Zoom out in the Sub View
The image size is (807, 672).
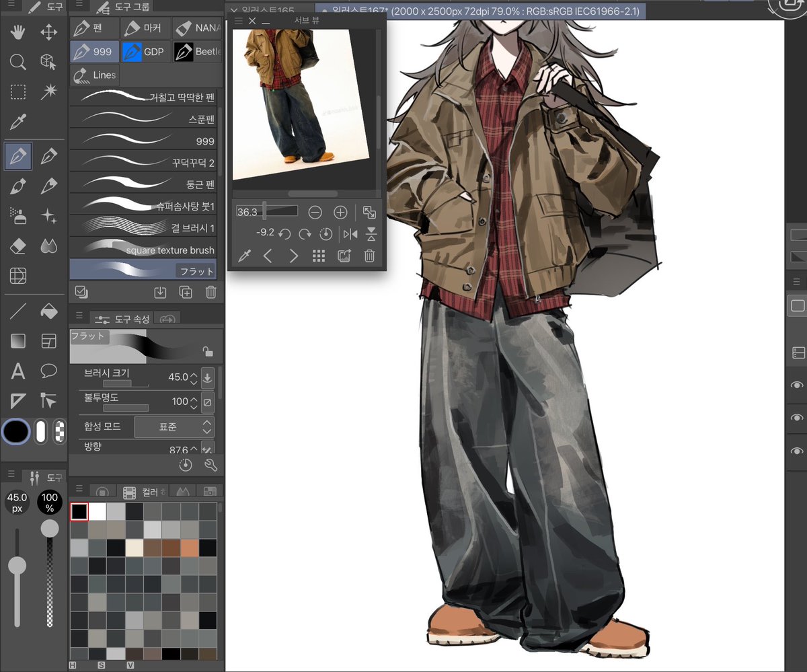315,213
